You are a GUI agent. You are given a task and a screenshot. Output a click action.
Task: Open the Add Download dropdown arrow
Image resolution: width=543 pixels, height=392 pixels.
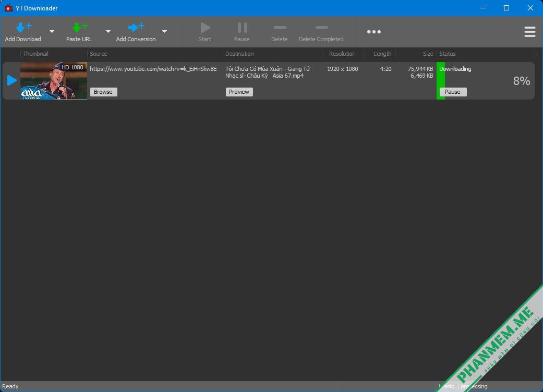(x=52, y=31)
